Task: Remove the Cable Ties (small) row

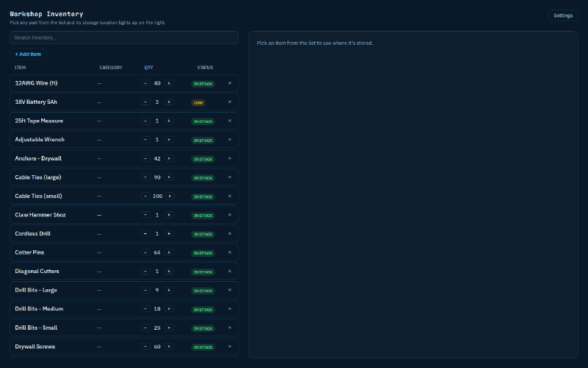Action: click(230, 196)
